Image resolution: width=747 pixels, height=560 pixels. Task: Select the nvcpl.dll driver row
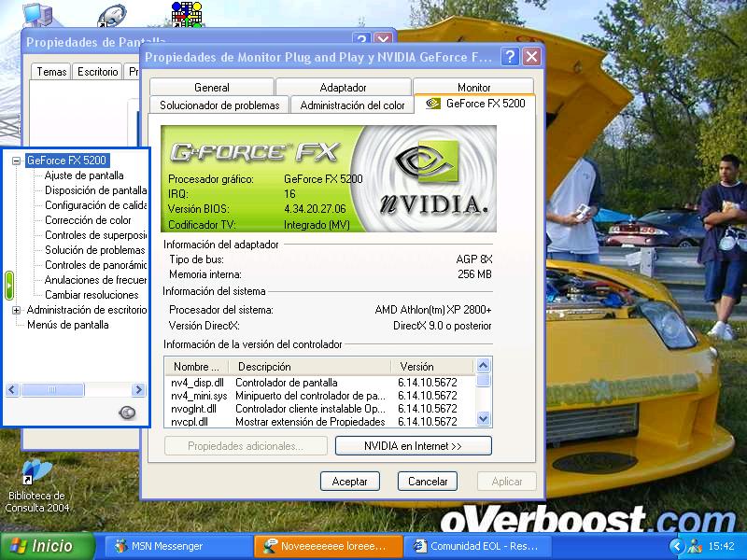coord(319,422)
